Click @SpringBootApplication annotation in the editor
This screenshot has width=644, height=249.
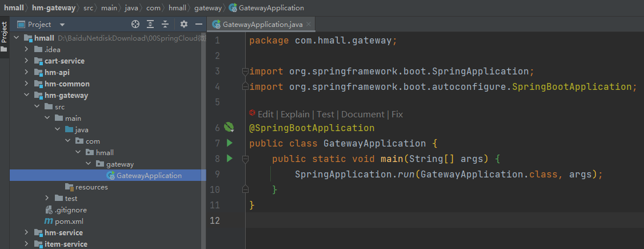click(312, 128)
